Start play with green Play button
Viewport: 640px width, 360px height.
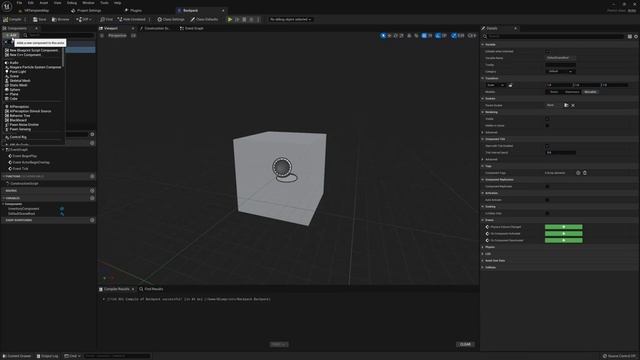point(230,19)
